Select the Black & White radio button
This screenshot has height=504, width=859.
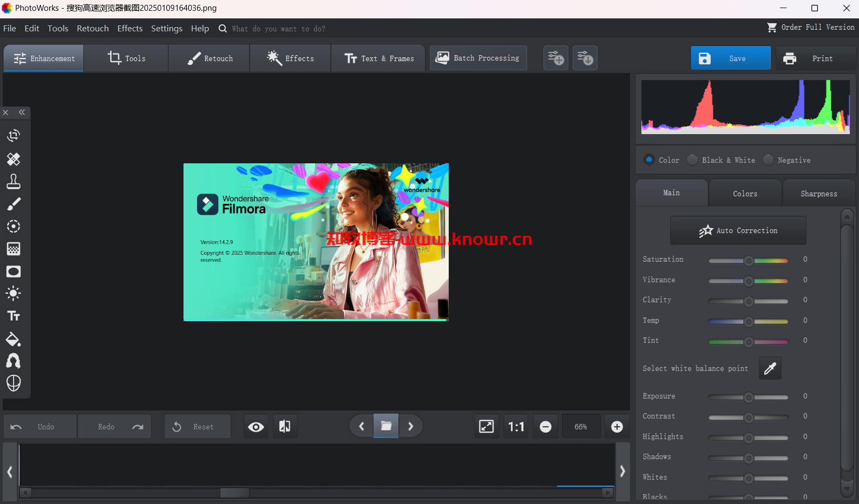[x=692, y=160]
